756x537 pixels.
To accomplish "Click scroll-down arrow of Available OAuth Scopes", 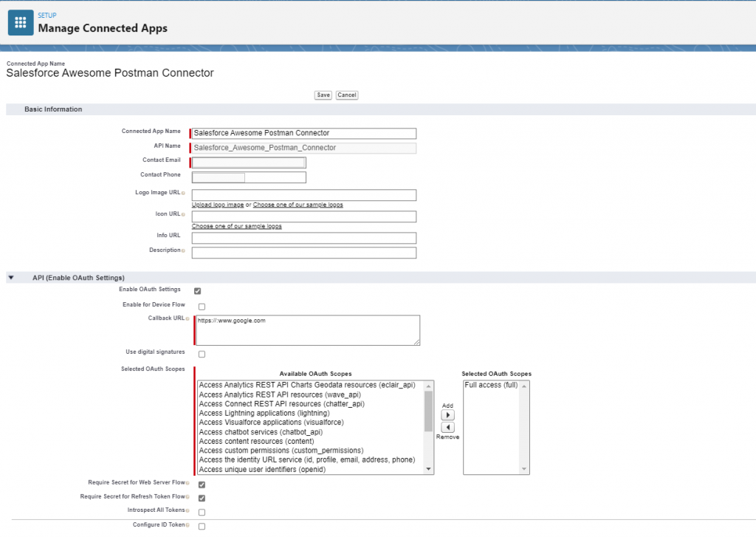I will (428, 470).
